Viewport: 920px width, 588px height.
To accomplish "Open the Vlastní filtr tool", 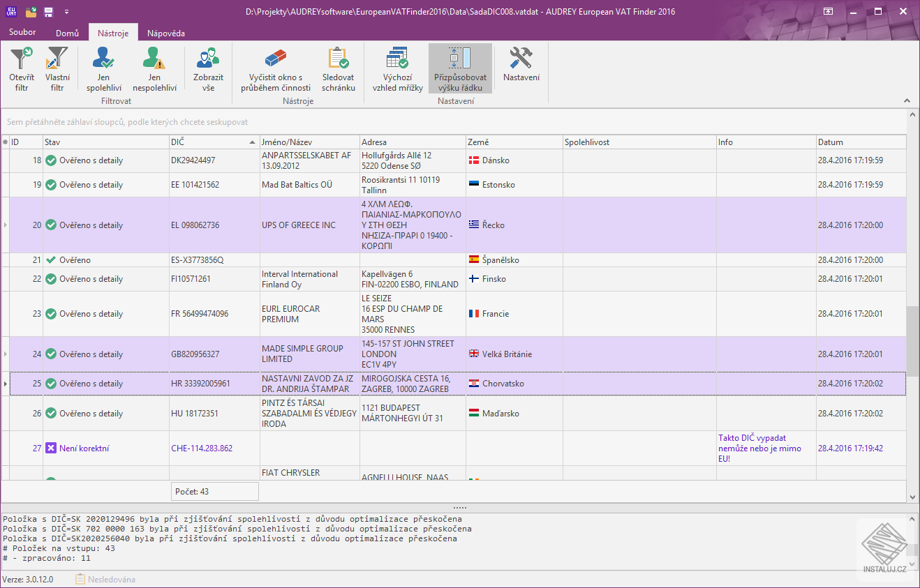I will [57, 68].
